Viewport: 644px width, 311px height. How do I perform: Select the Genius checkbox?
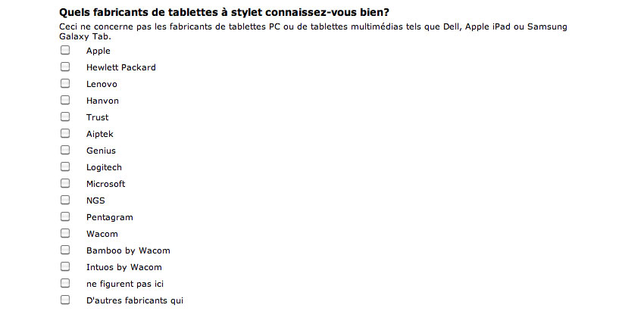coord(65,150)
